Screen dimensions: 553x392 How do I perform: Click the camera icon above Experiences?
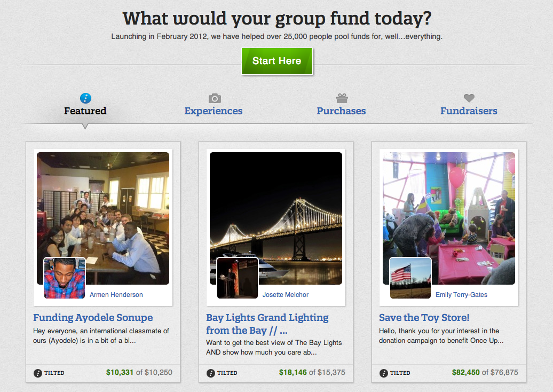click(215, 98)
